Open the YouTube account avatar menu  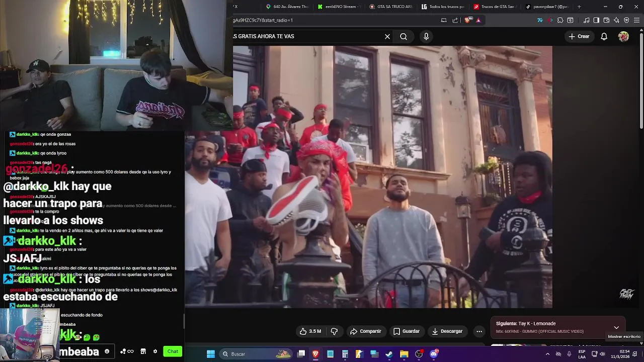(x=623, y=36)
